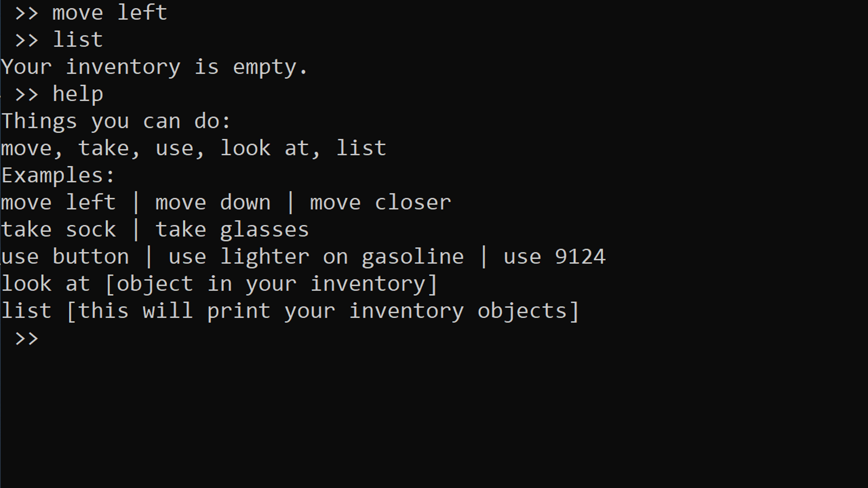Click the 'use lighter on gasoline' example
This screenshot has height=488, width=868.
click(316, 257)
